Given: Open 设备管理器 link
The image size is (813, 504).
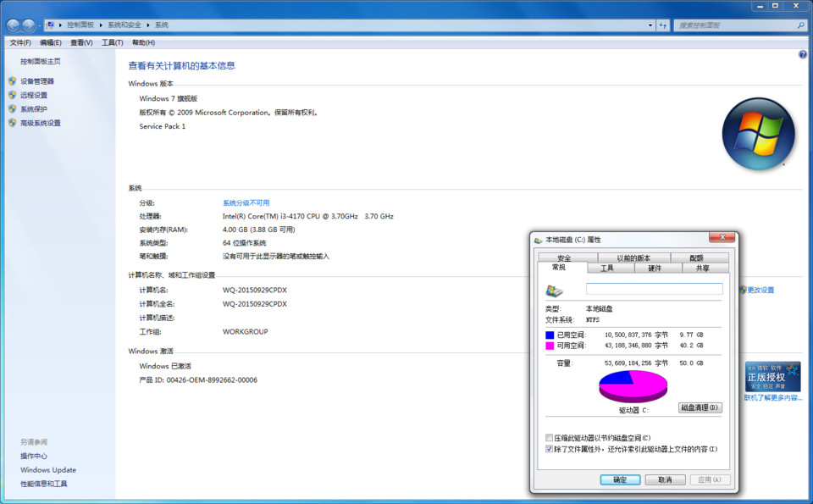Looking at the screenshot, I should (37, 80).
